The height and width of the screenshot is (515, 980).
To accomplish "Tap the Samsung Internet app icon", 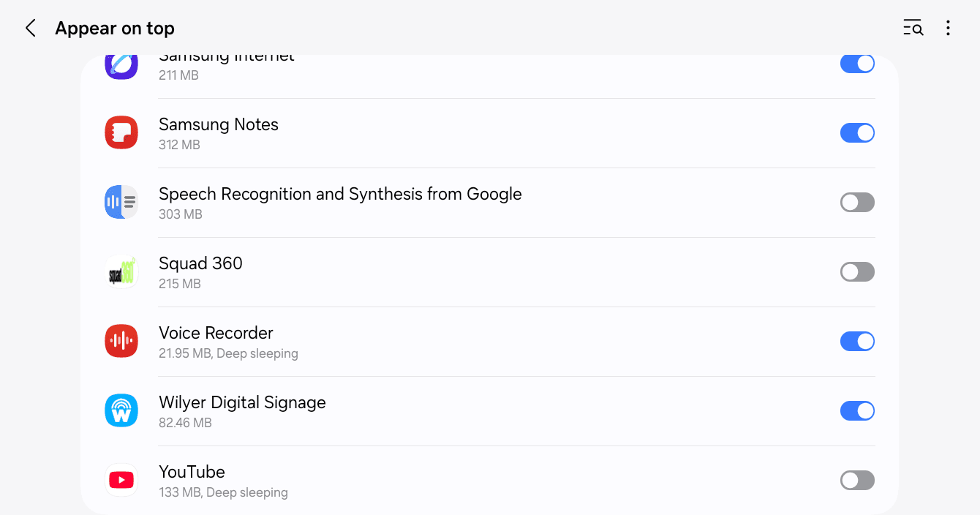I will coord(121,64).
